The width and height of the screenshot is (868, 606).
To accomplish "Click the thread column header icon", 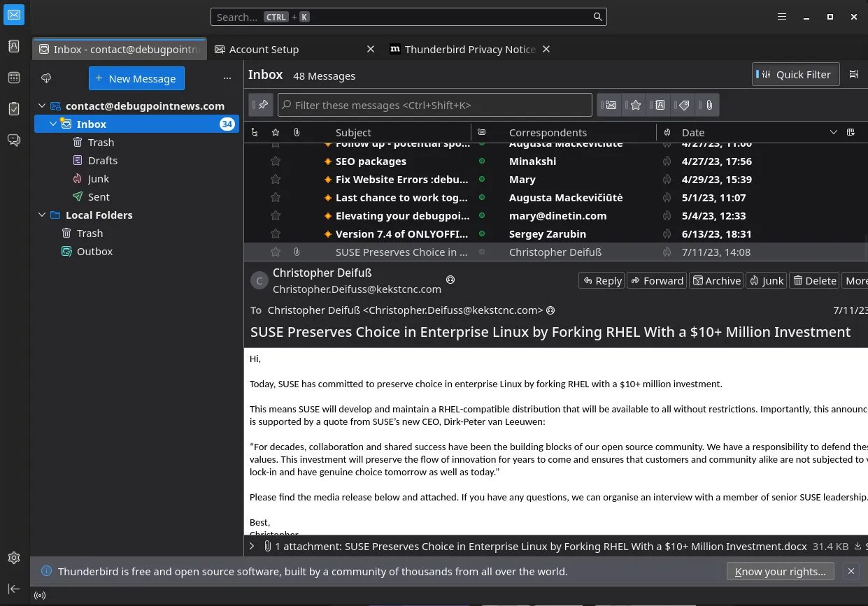I will tap(255, 132).
